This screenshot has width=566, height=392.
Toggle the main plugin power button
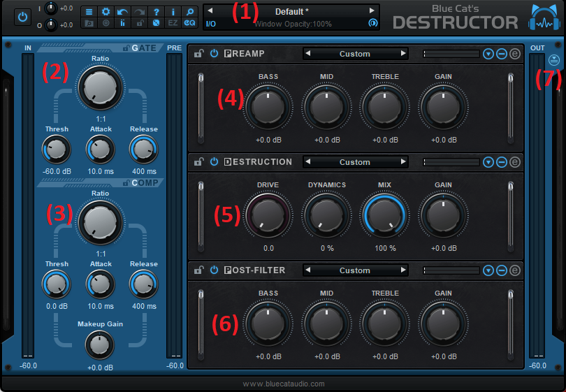(22, 17)
